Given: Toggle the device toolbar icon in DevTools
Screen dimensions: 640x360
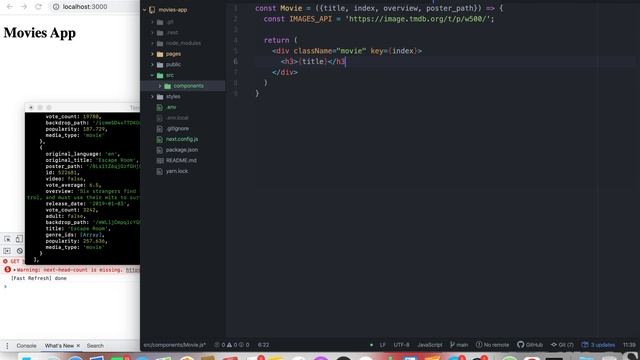Looking at the screenshot, I should 19,239.
